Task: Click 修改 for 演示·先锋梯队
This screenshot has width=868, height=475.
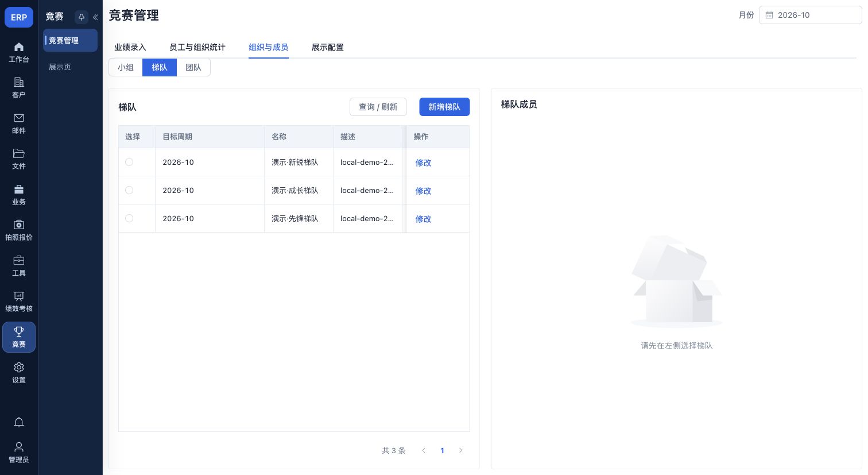Action: 423,219
